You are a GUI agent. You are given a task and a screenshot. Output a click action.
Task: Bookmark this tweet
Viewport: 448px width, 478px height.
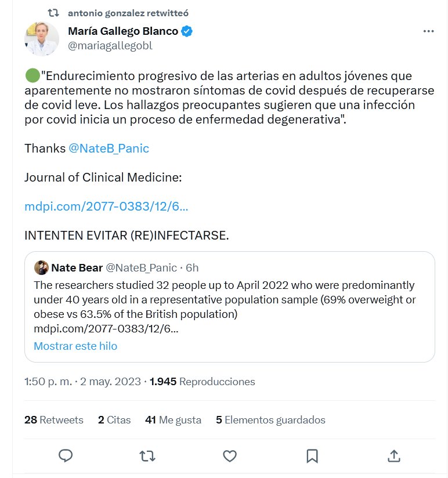312,455
